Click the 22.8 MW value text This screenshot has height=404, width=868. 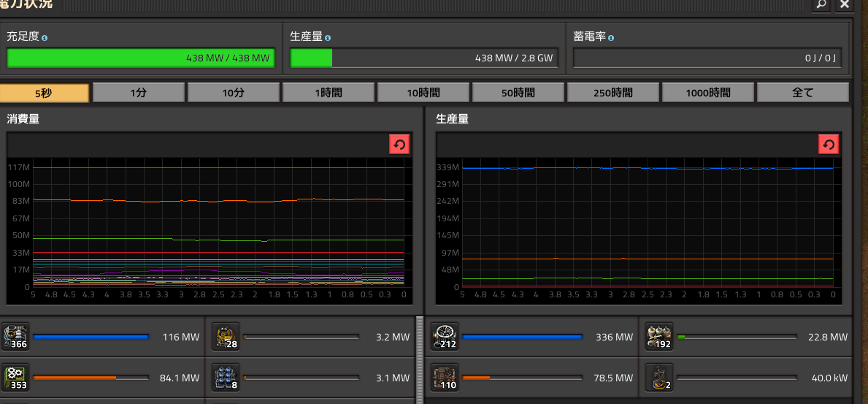(x=828, y=337)
